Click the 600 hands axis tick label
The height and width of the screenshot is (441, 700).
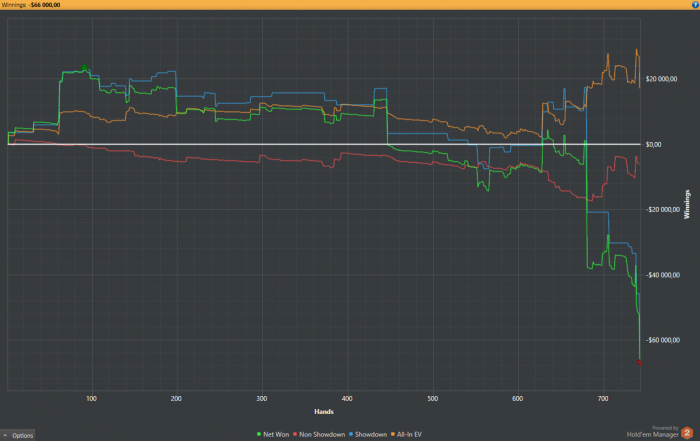[x=517, y=399]
